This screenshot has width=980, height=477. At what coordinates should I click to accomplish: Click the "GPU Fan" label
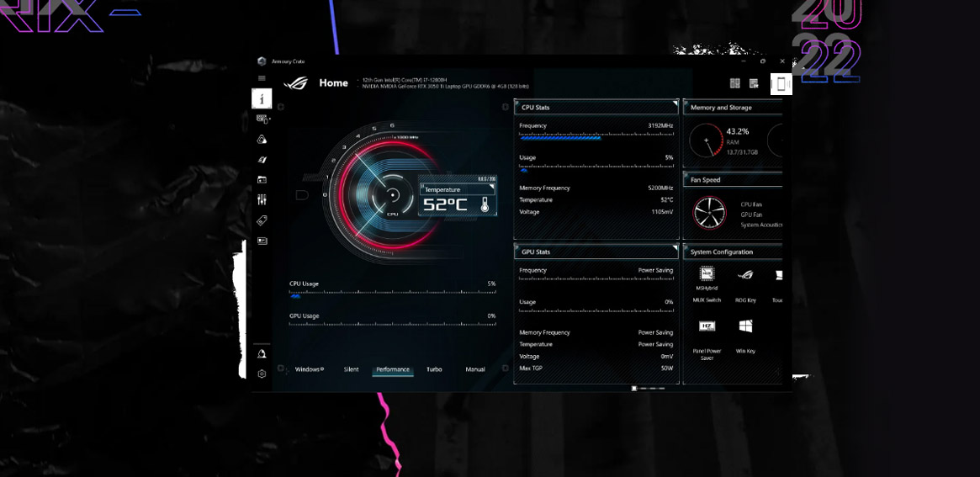[751, 215]
